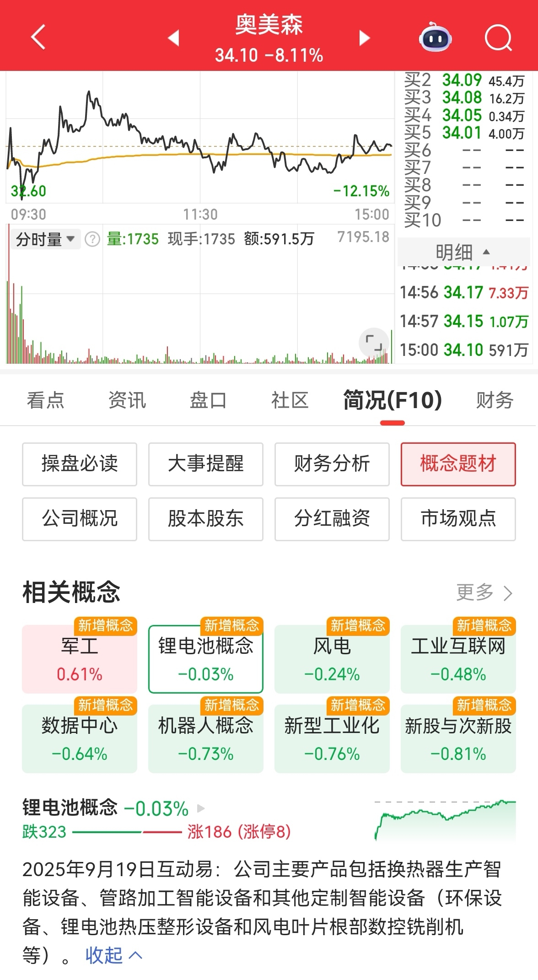Image resolution: width=538 pixels, height=980 pixels.
Task: Expand chart to fullscreen icon
Action: [x=374, y=342]
